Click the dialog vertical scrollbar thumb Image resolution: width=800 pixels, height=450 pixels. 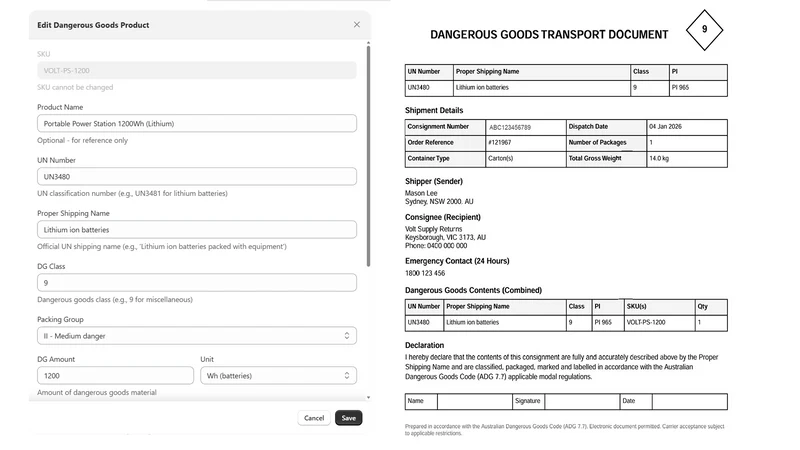pyautogui.click(x=368, y=156)
